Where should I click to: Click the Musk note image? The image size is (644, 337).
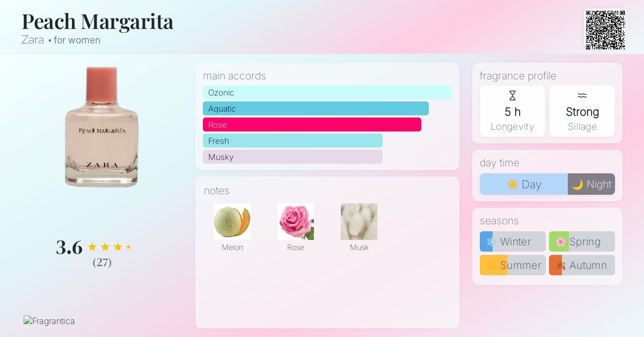(x=359, y=222)
